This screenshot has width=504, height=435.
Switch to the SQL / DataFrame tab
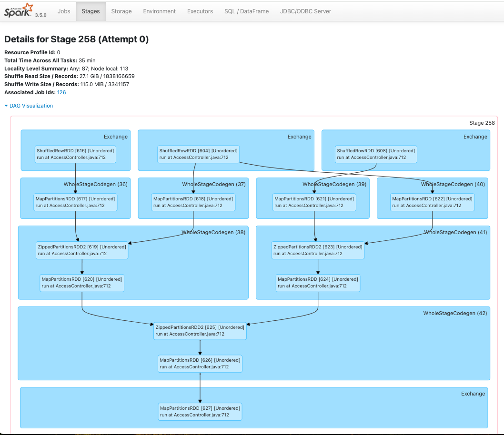[x=246, y=11]
